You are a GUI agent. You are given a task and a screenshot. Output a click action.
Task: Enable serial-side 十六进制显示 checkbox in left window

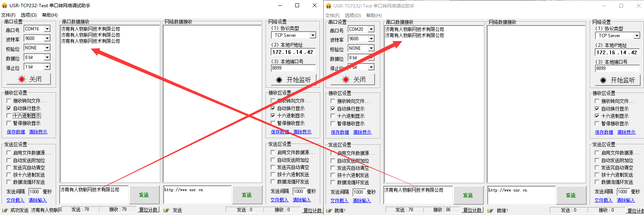click(x=9, y=115)
